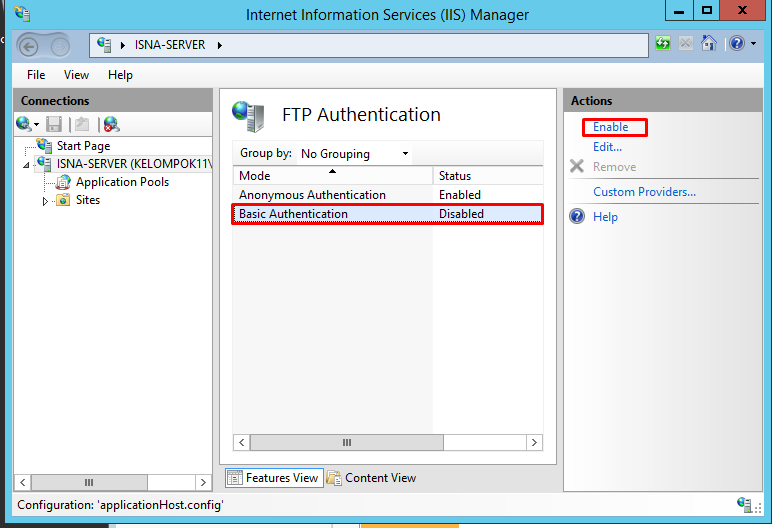Click the Create New Connection globe icon
The width and height of the screenshot is (772, 528).
click(23, 124)
